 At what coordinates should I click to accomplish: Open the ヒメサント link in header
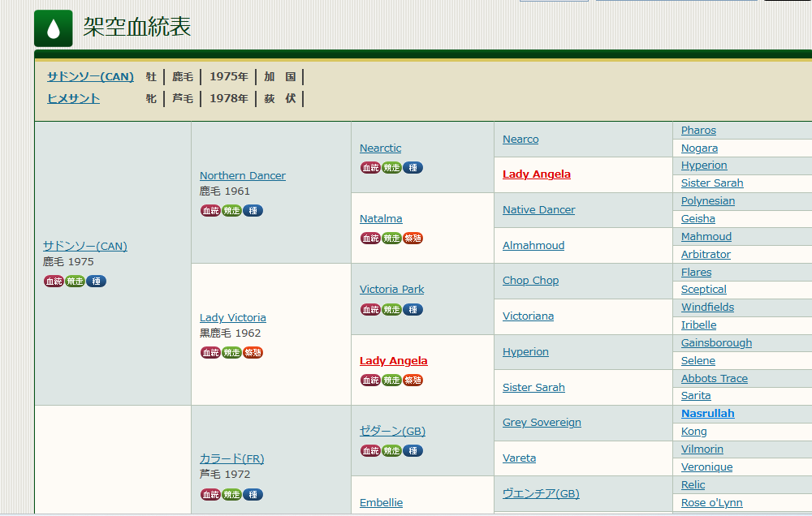tap(73, 98)
